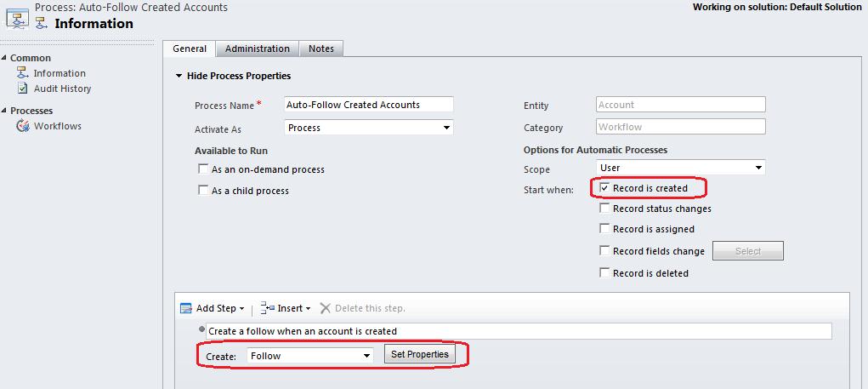This screenshot has width=868, height=389.
Task: Click the Process Name input field
Action: [x=368, y=105]
